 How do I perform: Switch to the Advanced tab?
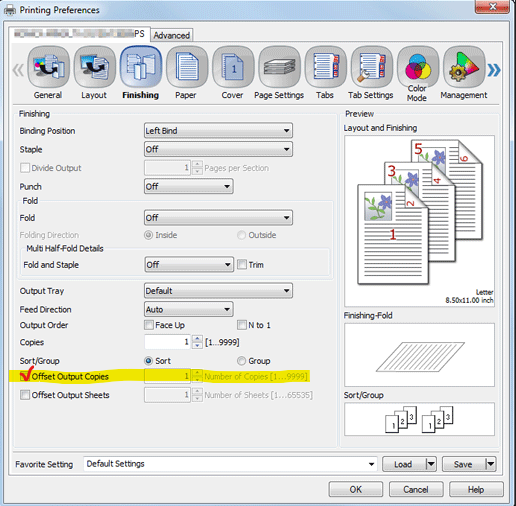coord(172,35)
